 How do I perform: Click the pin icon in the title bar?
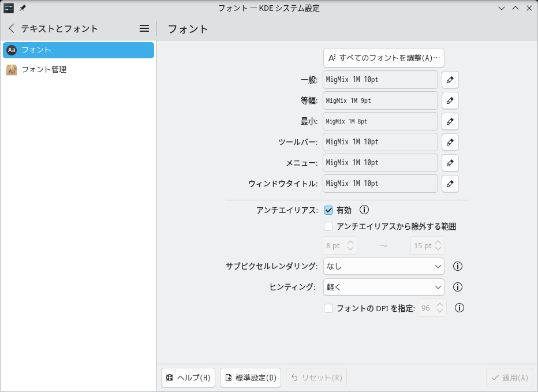[x=22, y=8]
